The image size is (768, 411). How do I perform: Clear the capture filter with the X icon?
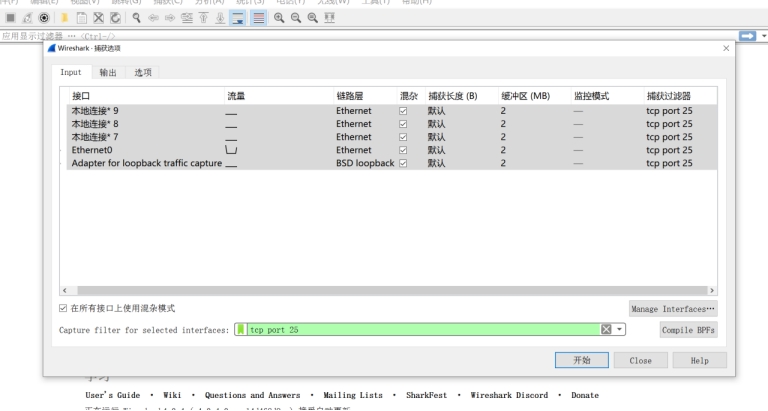pyautogui.click(x=605, y=330)
